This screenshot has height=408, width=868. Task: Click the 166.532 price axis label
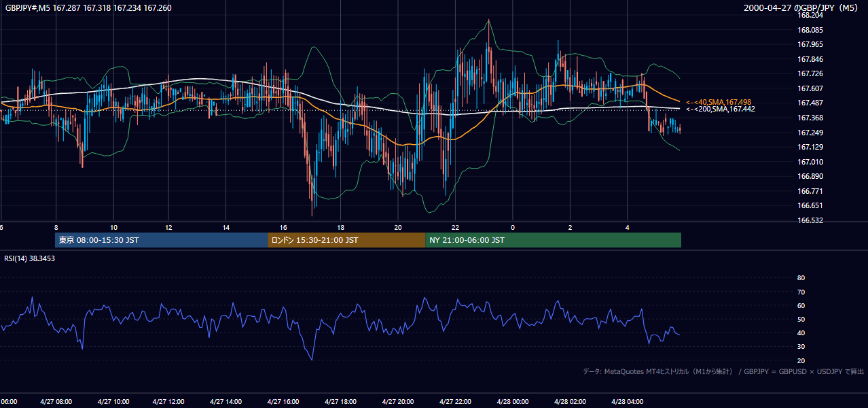(x=810, y=220)
